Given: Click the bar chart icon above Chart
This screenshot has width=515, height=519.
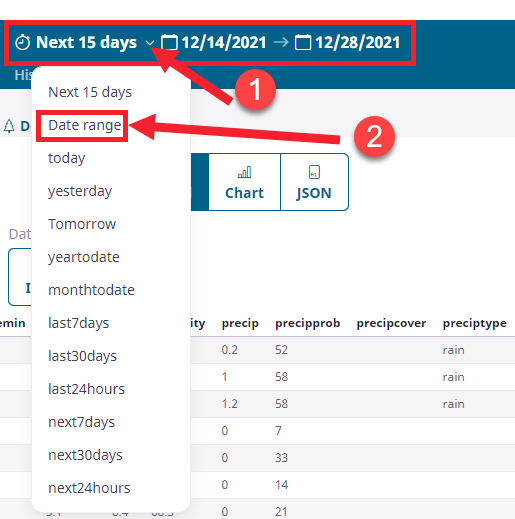Looking at the screenshot, I should pyautogui.click(x=244, y=172).
